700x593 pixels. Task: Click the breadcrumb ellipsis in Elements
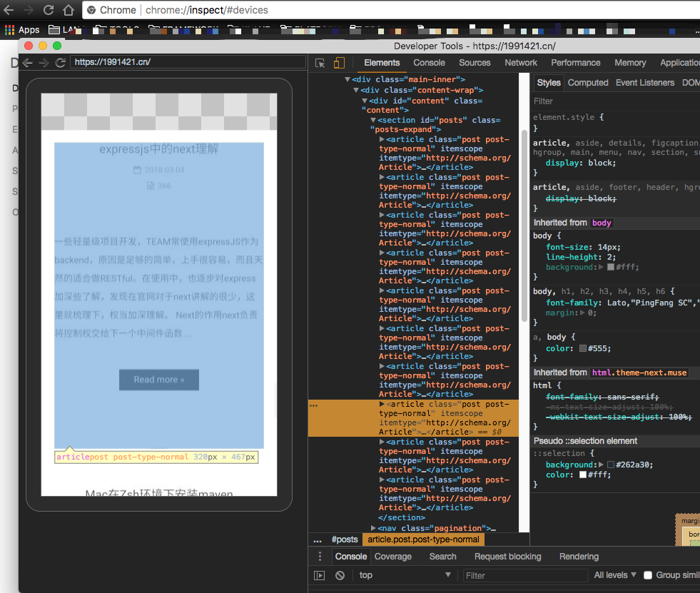(318, 540)
